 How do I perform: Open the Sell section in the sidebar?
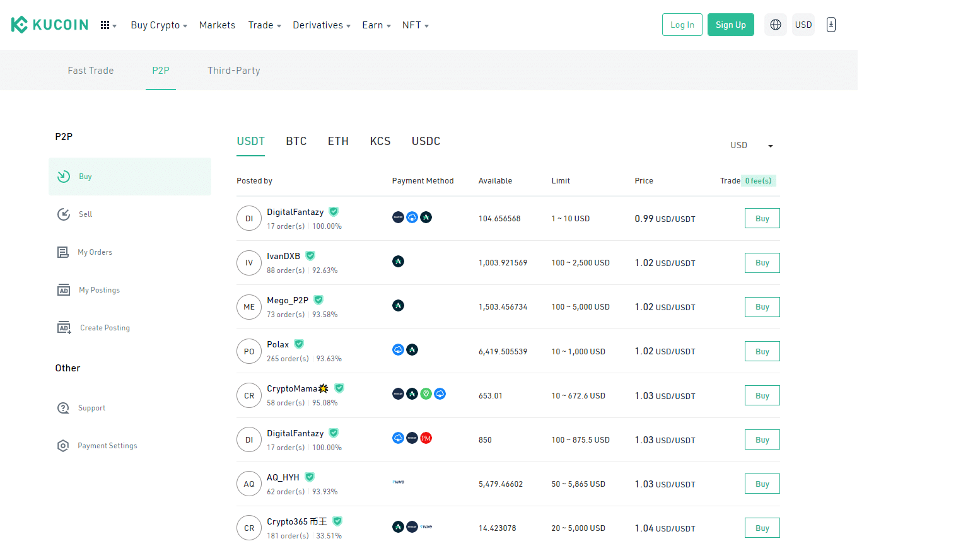[x=130, y=214]
